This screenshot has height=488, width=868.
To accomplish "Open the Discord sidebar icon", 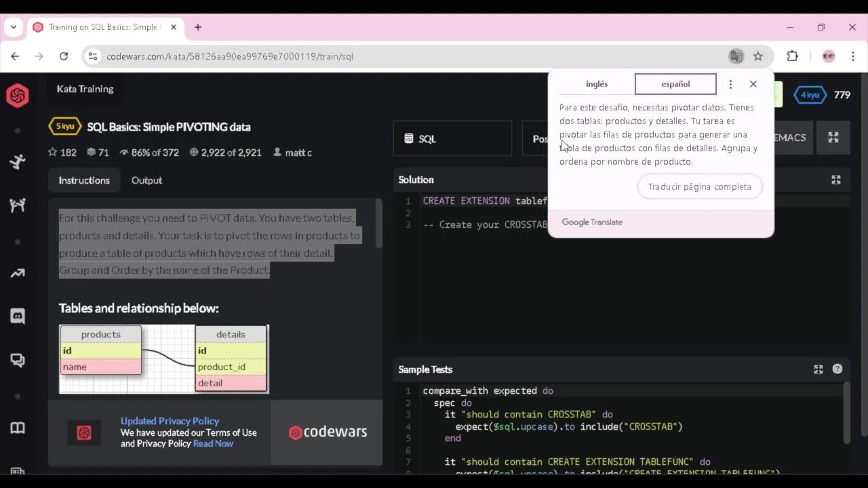I will pyautogui.click(x=18, y=316).
